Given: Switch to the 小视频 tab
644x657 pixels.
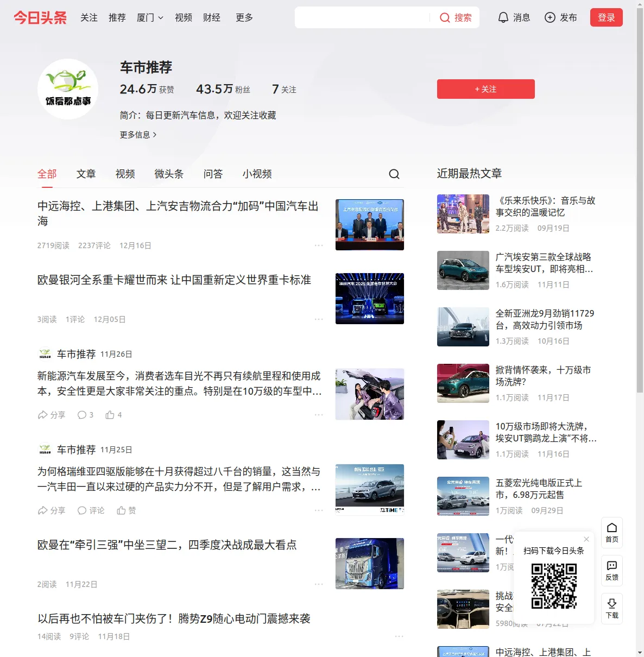Looking at the screenshot, I should 257,174.
